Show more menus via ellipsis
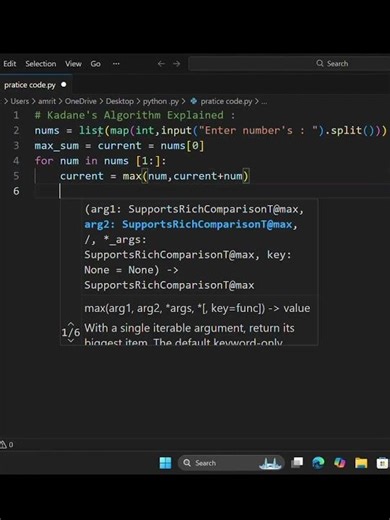Screen dimensions: 390x520 pos(116,64)
